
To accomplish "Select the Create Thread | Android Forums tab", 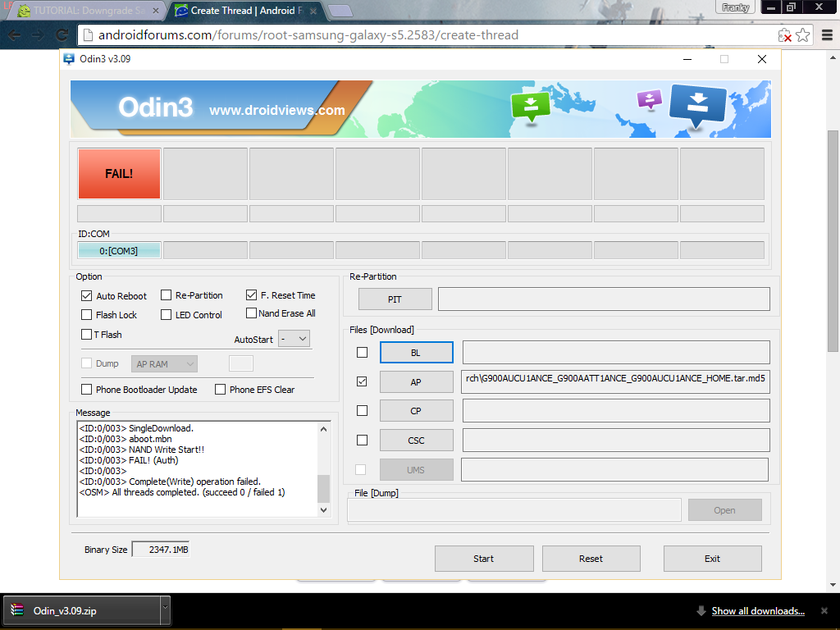I will [x=246, y=11].
